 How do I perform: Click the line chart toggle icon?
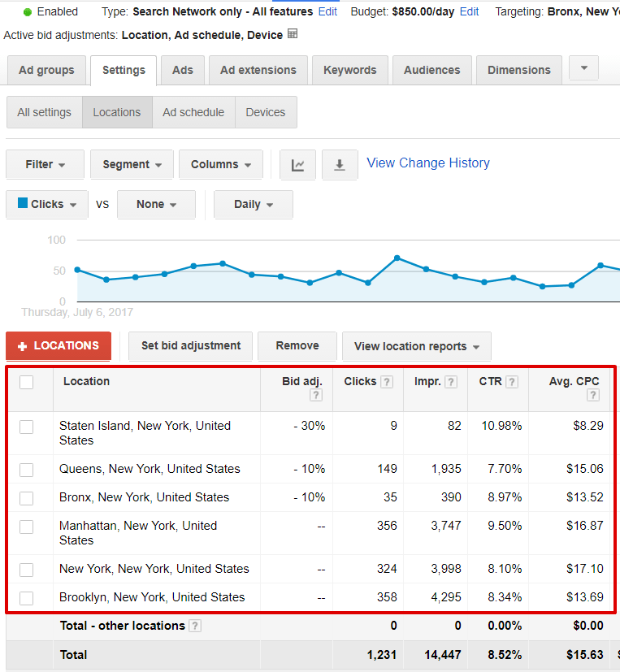click(297, 165)
